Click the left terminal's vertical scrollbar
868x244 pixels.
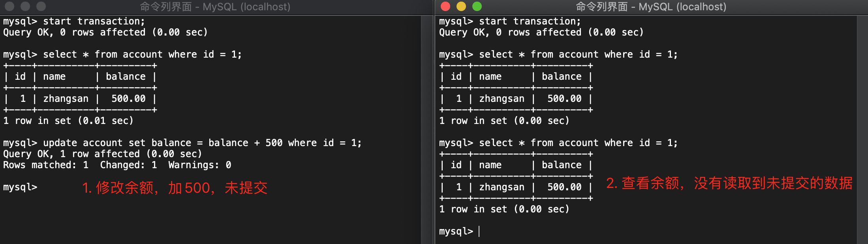427,130
